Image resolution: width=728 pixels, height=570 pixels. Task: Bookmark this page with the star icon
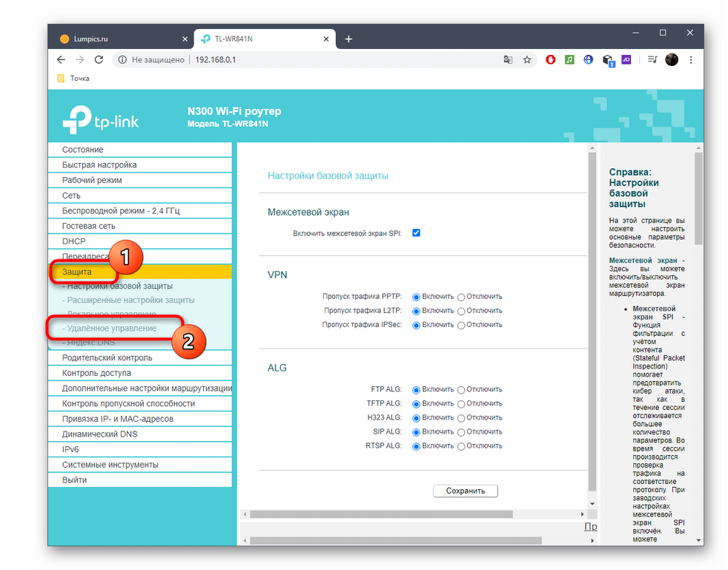pos(527,60)
